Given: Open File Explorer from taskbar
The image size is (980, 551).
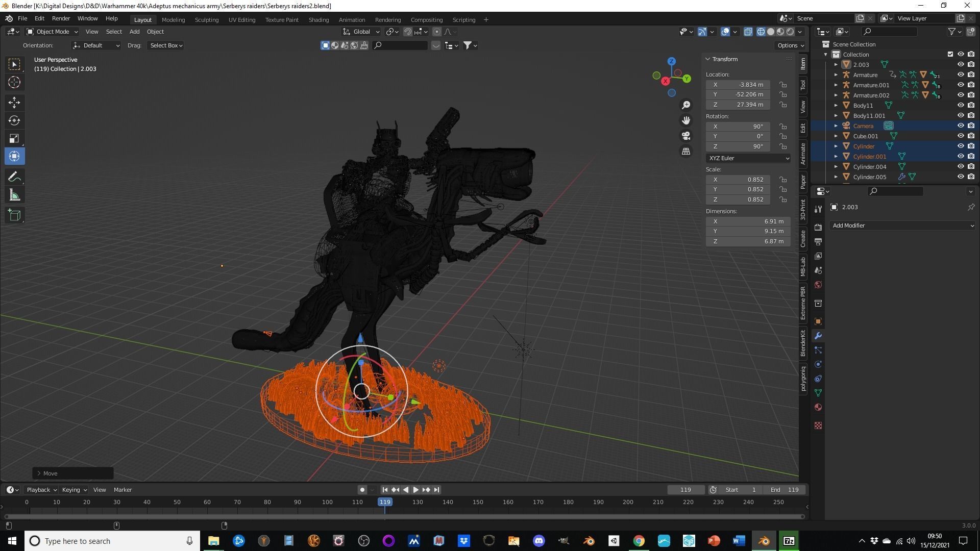Looking at the screenshot, I should (x=213, y=541).
